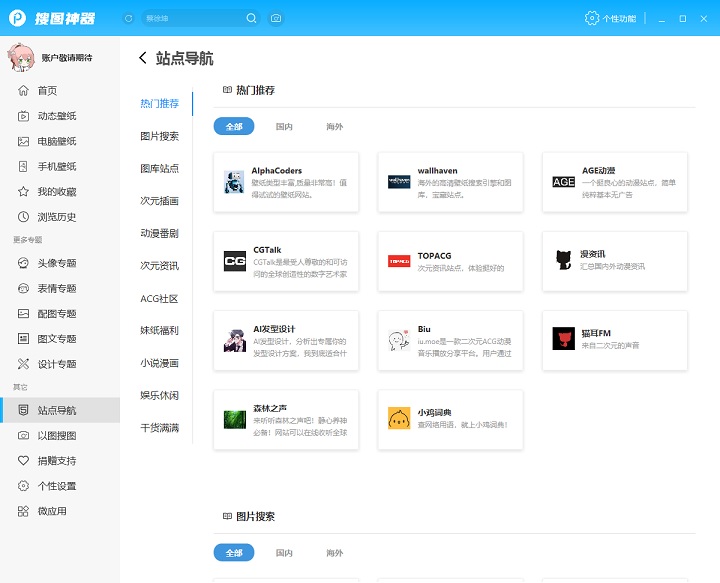
Task: Select 图片搜索 category tab
Action: pyautogui.click(x=159, y=136)
